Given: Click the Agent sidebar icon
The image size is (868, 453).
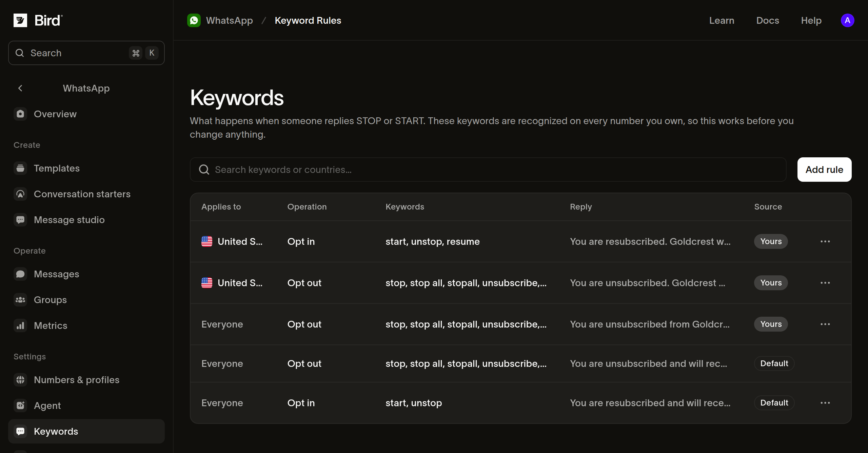Looking at the screenshot, I should (x=20, y=406).
